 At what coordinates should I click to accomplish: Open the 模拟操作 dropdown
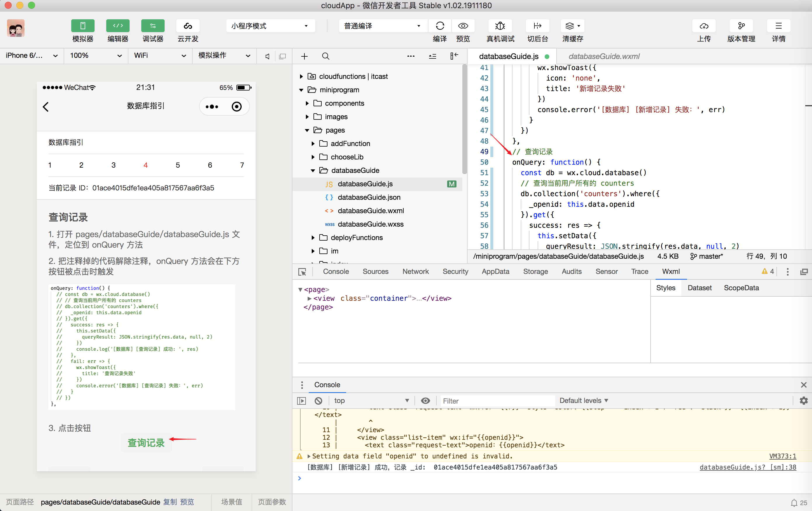point(224,56)
